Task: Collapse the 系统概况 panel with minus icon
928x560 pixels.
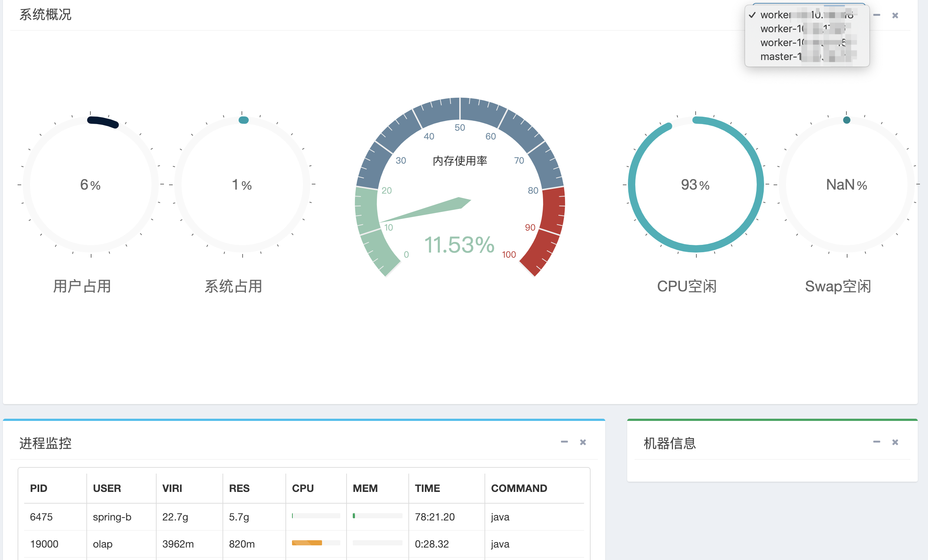Action: tap(876, 15)
